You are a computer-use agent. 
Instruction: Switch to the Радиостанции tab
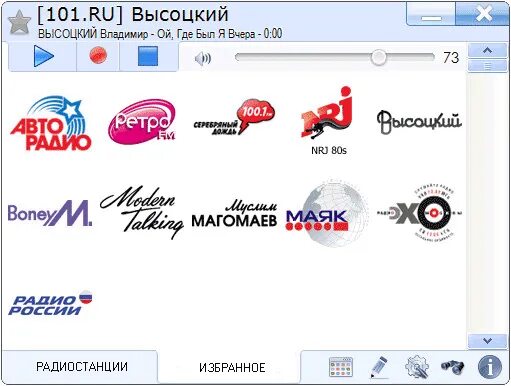tap(82, 367)
